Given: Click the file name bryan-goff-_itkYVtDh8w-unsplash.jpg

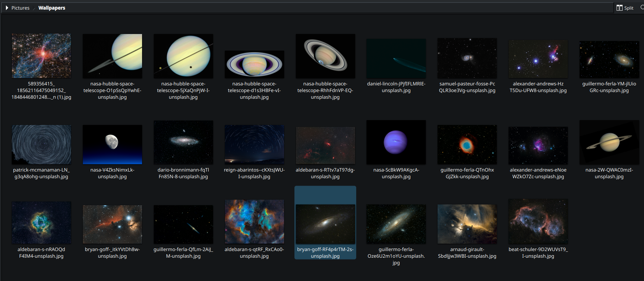Looking at the screenshot, I should (112, 253).
